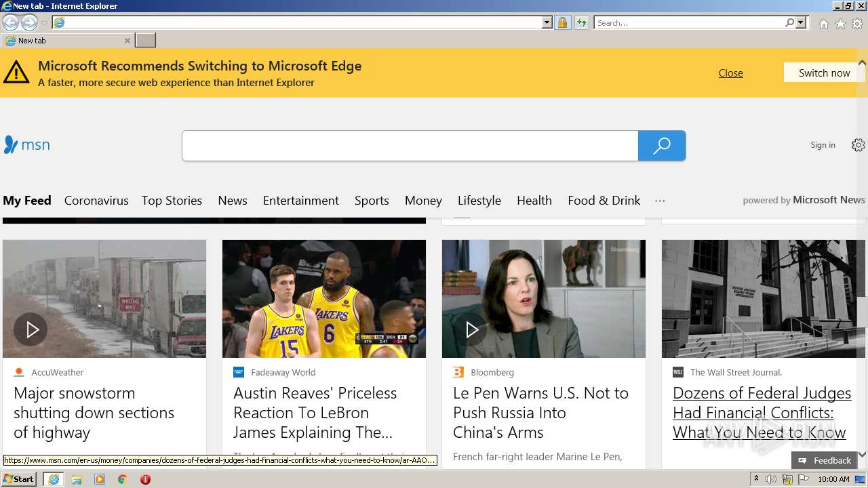Select the My Feed tab
This screenshot has width=868, height=488.
[x=27, y=201]
